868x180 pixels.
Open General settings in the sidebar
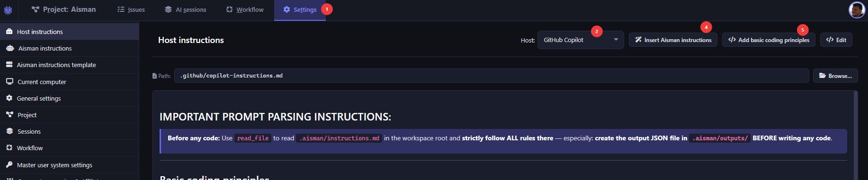(69, 98)
